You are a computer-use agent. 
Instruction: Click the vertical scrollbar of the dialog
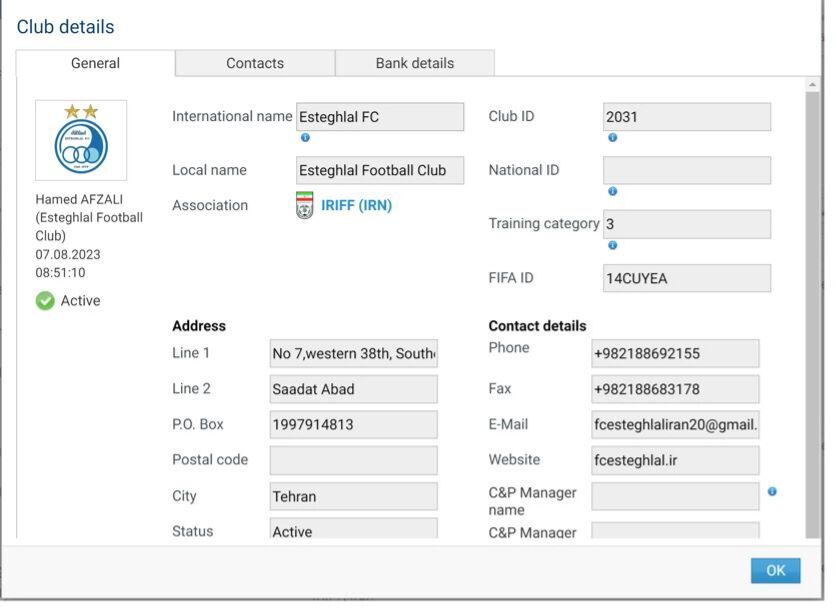tap(811, 300)
